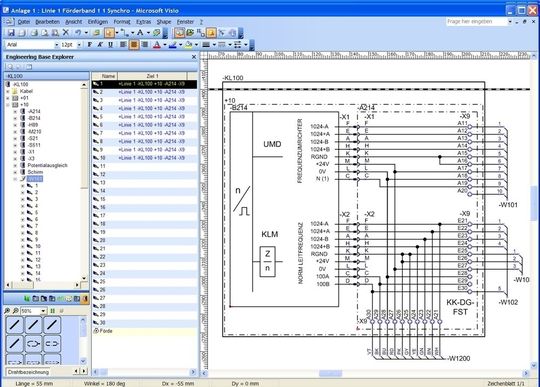
Task: Select first diagonal line shape in stencil
Action: 15,325
